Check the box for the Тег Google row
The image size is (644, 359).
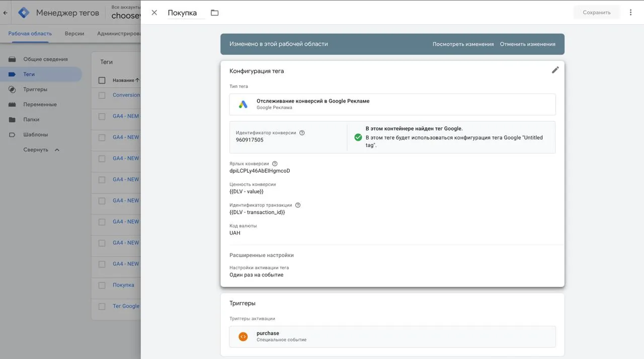(102, 306)
